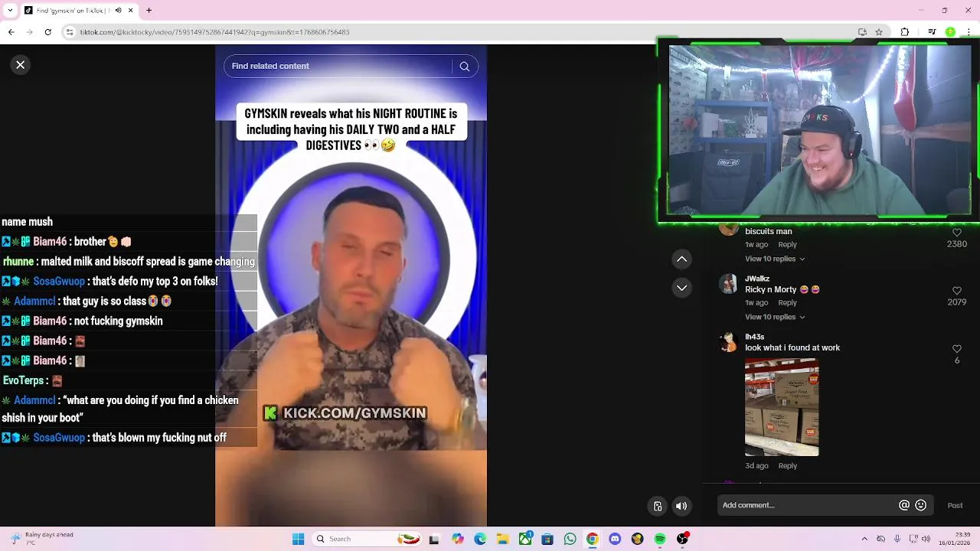The height and width of the screenshot is (551, 980).
Task: Open Task View on the taskbar
Action: point(434,540)
